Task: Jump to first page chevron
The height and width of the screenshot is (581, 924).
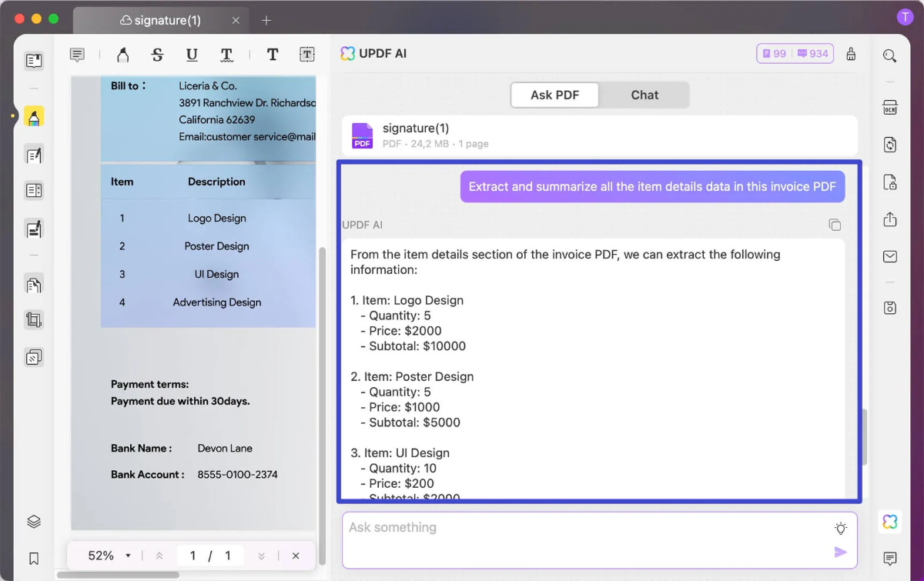Action: [159, 556]
